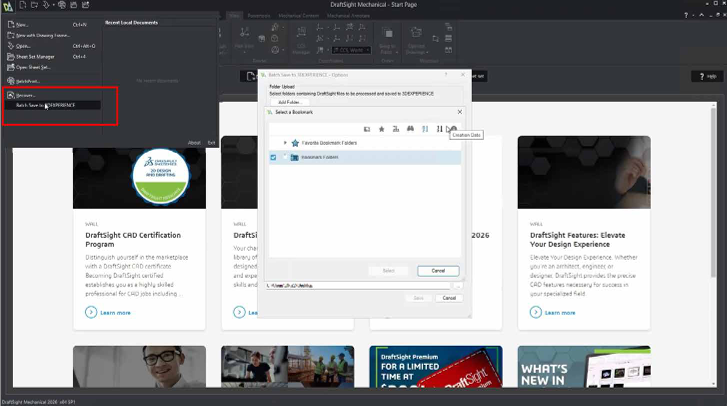Click Cancel in Select a Bookmark dialog
The width and height of the screenshot is (727, 406).
pyautogui.click(x=438, y=271)
